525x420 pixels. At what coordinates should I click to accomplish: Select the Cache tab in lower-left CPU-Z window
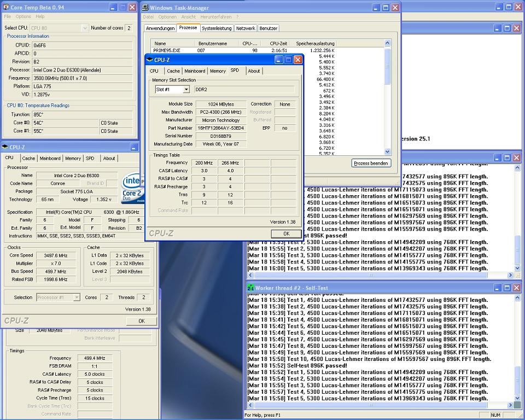point(28,159)
